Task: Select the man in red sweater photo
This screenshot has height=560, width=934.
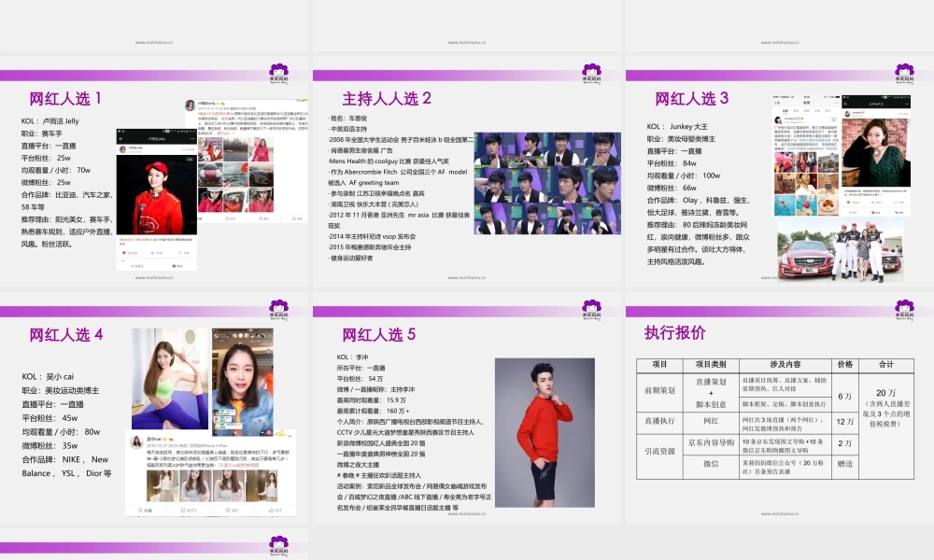Action: click(531, 425)
